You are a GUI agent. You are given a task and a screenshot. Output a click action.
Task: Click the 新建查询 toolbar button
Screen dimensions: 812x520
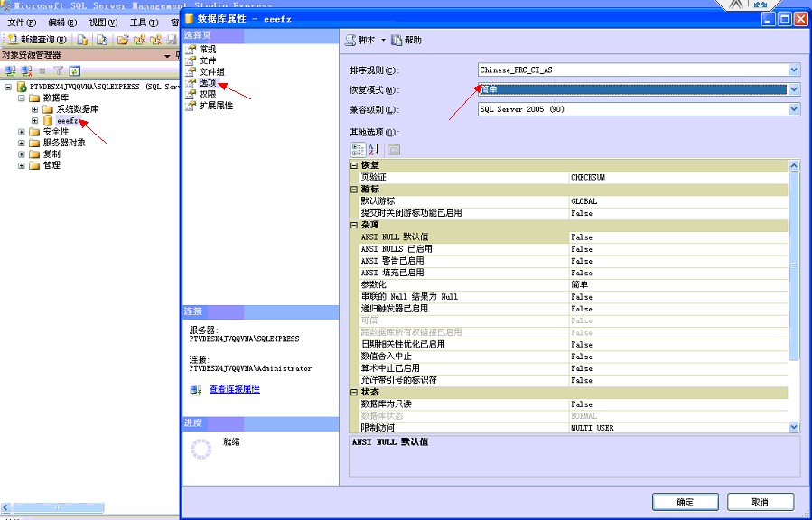38,40
